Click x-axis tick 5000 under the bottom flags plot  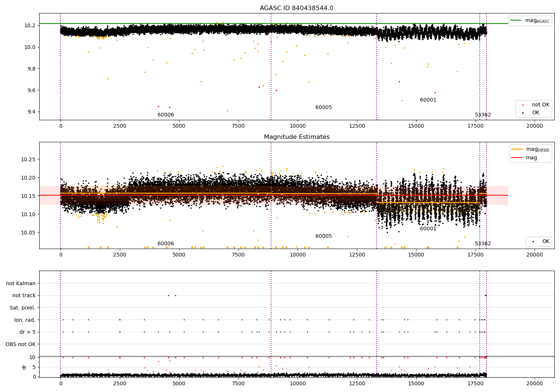[x=179, y=384]
